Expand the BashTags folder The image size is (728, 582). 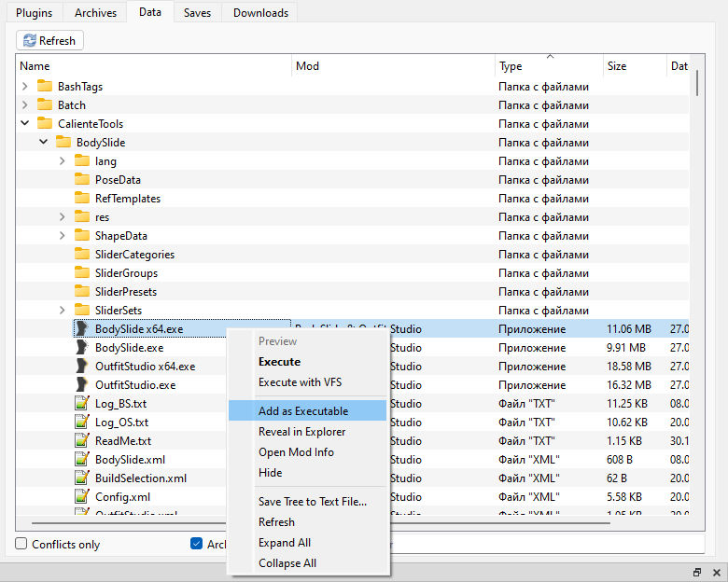pyautogui.click(x=25, y=87)
